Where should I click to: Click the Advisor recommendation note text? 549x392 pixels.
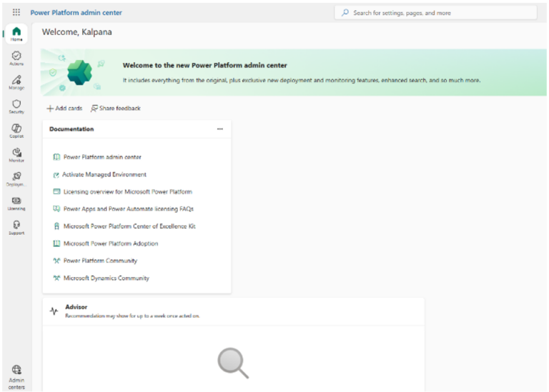[x=132, y=316]
